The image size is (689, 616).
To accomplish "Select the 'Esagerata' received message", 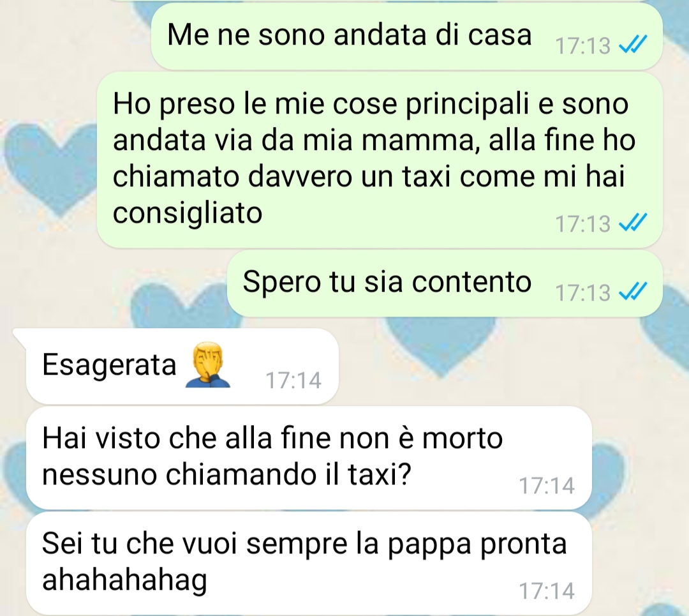I will 182,366.
